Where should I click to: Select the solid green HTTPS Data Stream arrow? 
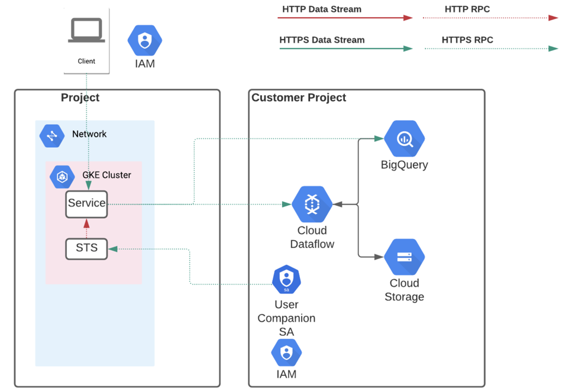[x=345, y=49]
